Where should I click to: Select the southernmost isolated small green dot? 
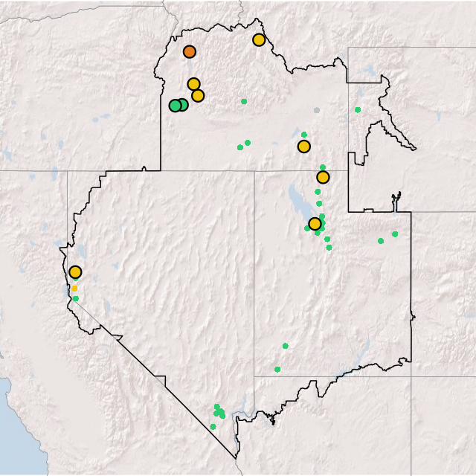click(x=213, y=427)
